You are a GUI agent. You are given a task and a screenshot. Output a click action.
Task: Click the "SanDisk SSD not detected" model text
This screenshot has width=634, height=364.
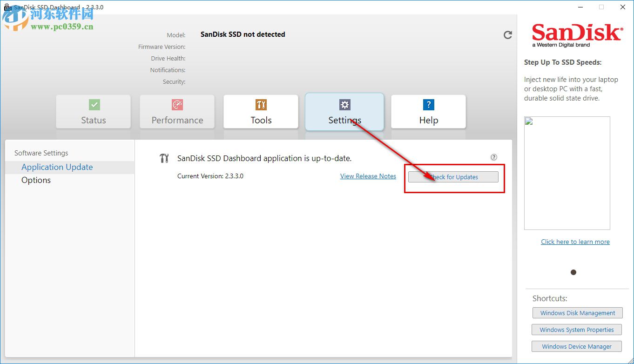click(243, 34)
